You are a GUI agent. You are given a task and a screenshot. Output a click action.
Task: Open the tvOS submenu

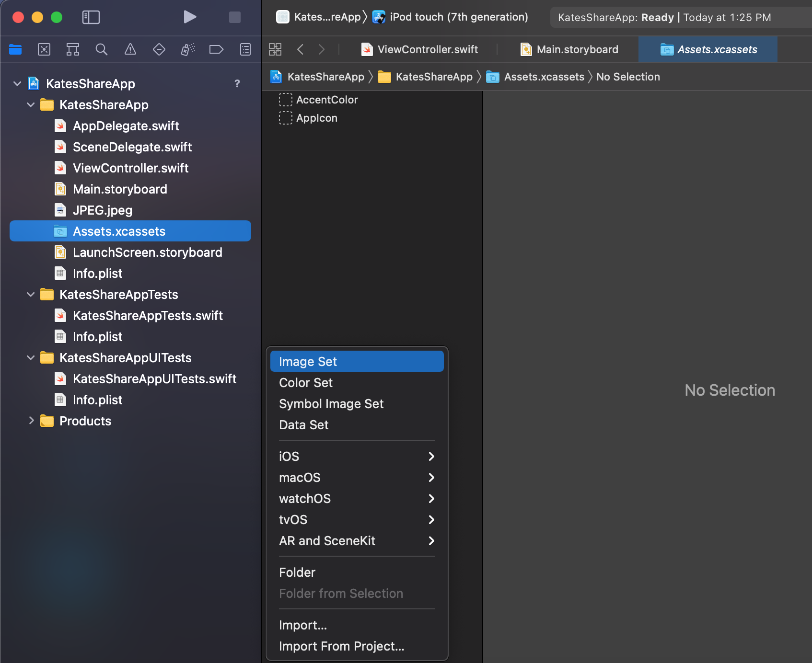click(x=357, y=520)
